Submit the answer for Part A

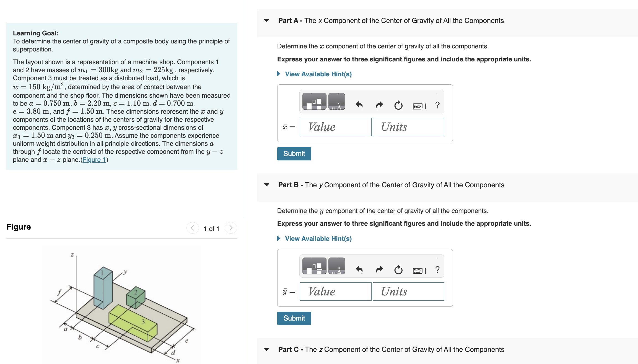click(x=294, y=154)
